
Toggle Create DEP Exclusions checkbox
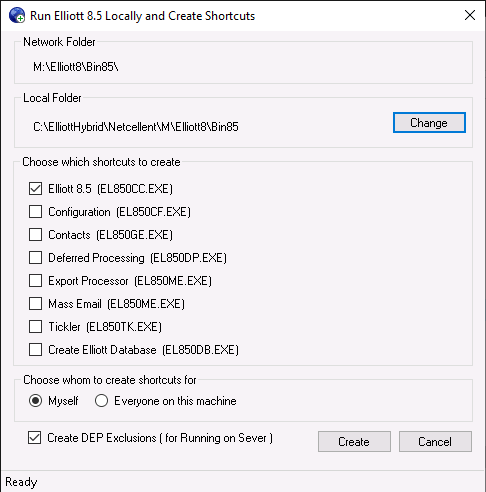coord(35,438)
